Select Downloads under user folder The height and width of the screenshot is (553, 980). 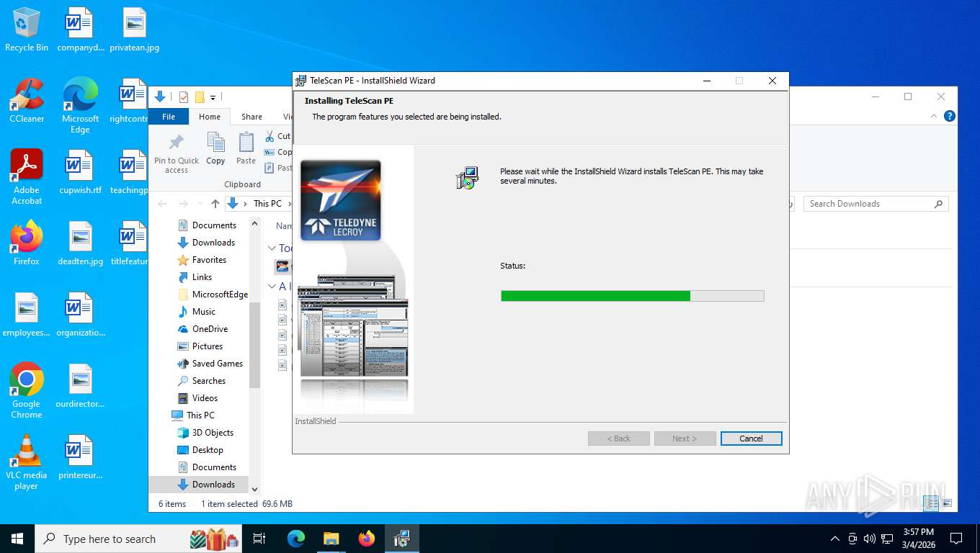coord(213,243)
